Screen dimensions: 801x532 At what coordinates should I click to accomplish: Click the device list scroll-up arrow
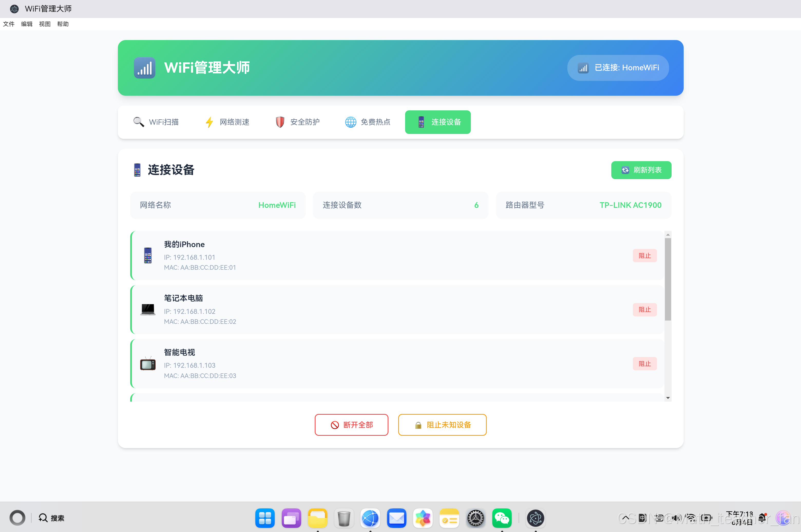coord(667,235)
